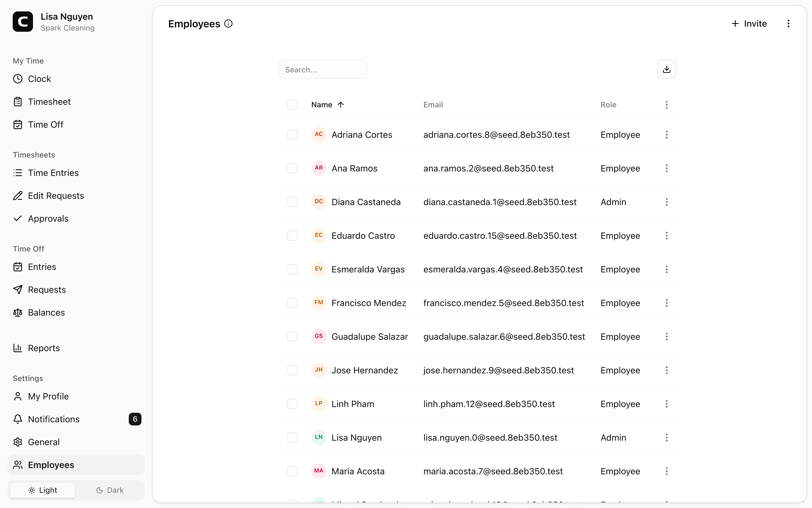Image resolution: width=812 pixels, height=508 pixels.
Task: Click the DC avatar for Diana Castaneda
Action: 319,202
